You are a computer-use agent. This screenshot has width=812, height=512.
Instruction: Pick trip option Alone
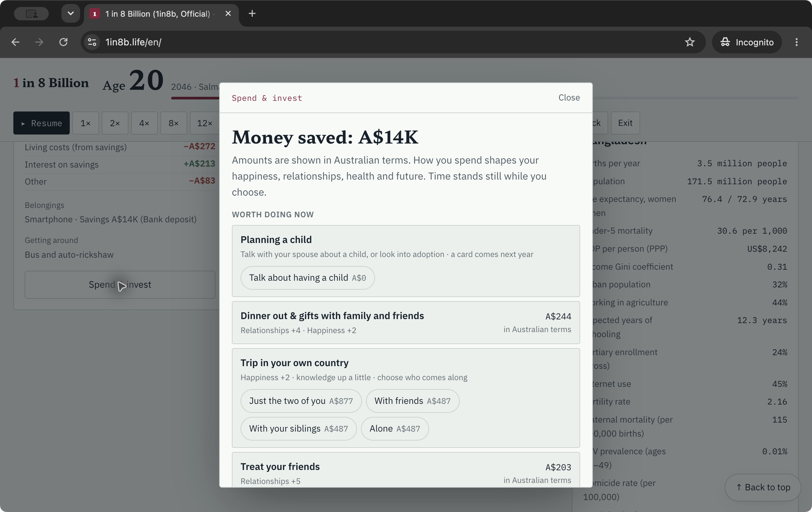coord(395,428)
